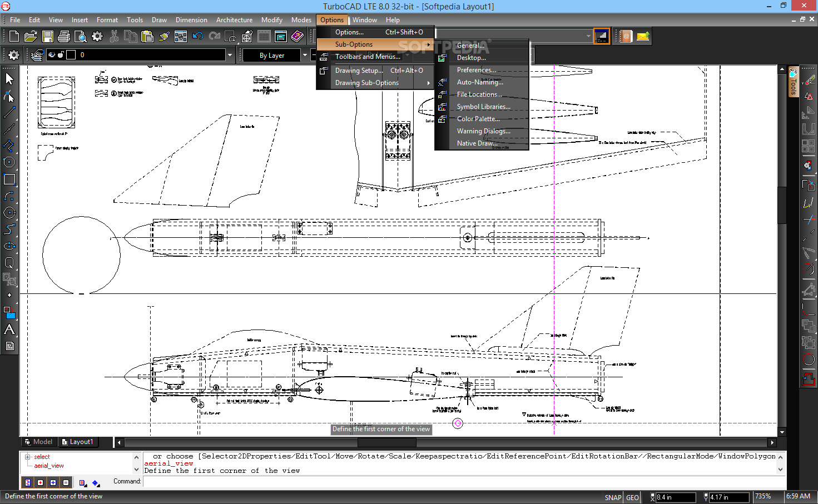The image size is (818, 504).
Task: Choose Preferences... in Sub-Options submenu
Action: pyautogui.click(x=482, y=70)
